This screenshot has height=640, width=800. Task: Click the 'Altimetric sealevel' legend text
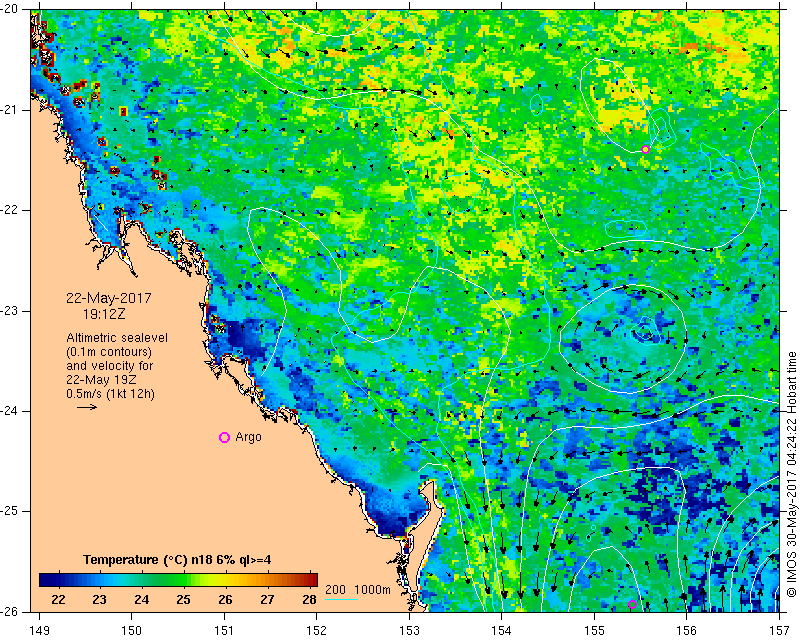coord(117,338)
